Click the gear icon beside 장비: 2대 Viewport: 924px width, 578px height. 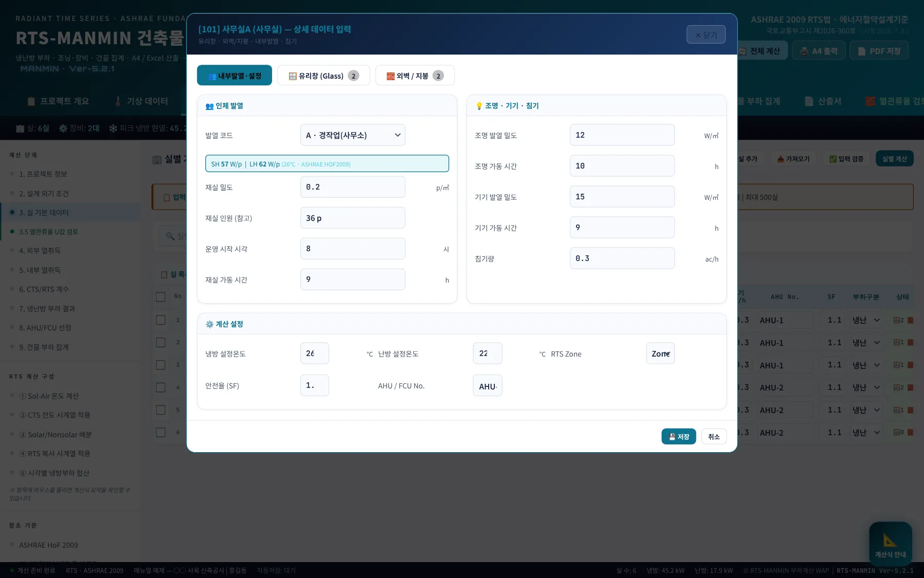63,128
